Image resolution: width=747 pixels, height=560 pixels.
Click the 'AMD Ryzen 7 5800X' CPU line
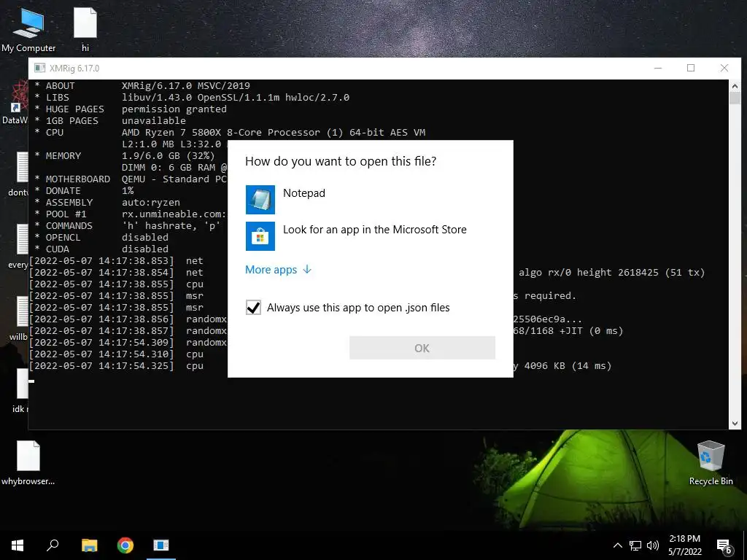[x=273, y=133]
